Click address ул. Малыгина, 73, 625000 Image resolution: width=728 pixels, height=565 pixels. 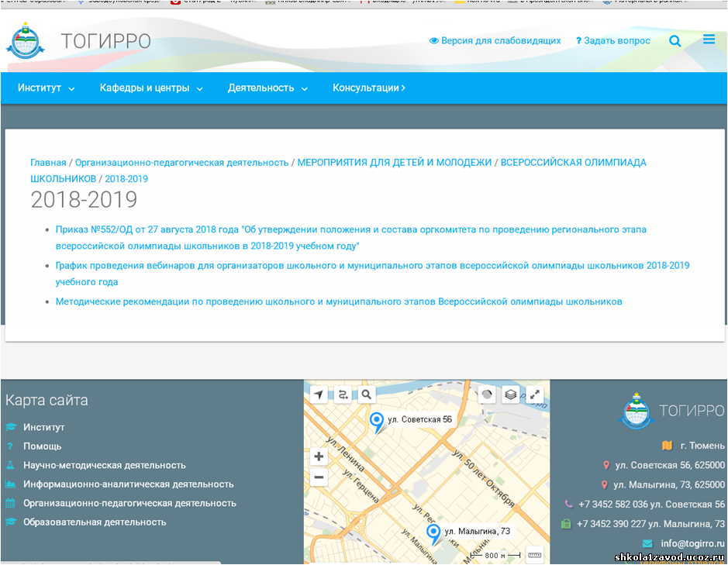point(668,484)
